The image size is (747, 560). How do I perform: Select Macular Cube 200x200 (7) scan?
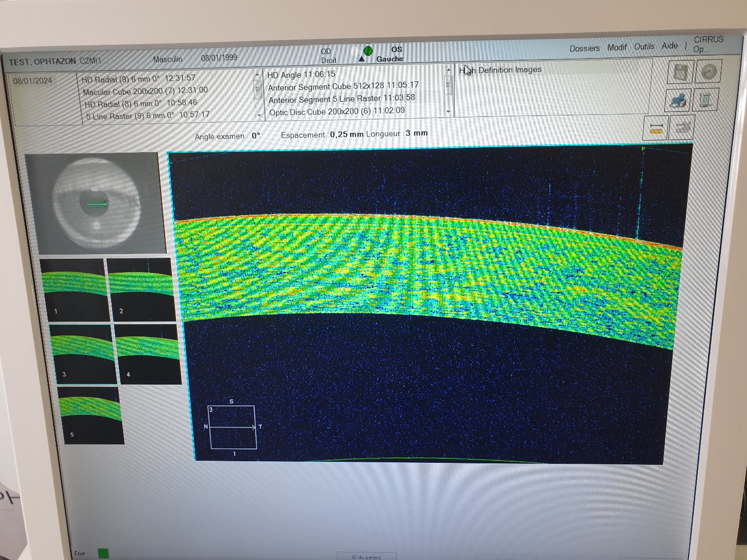tap(145, 91)
